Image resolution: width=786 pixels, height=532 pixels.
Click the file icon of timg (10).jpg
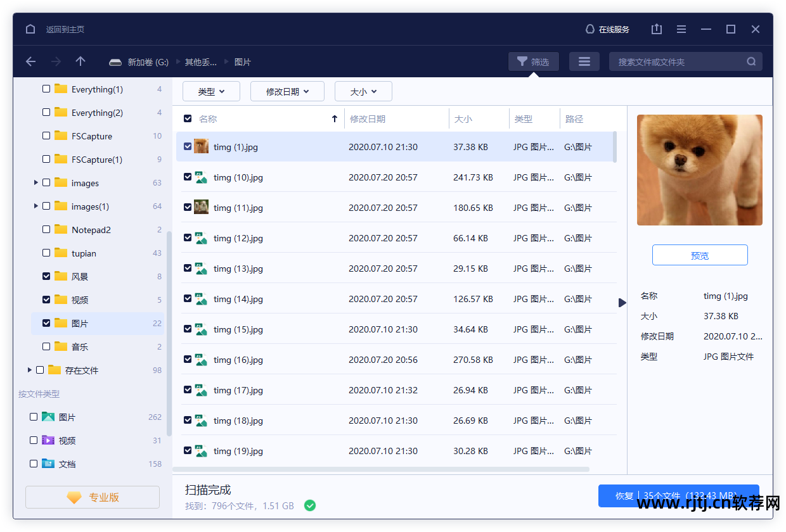coord(201,177)
